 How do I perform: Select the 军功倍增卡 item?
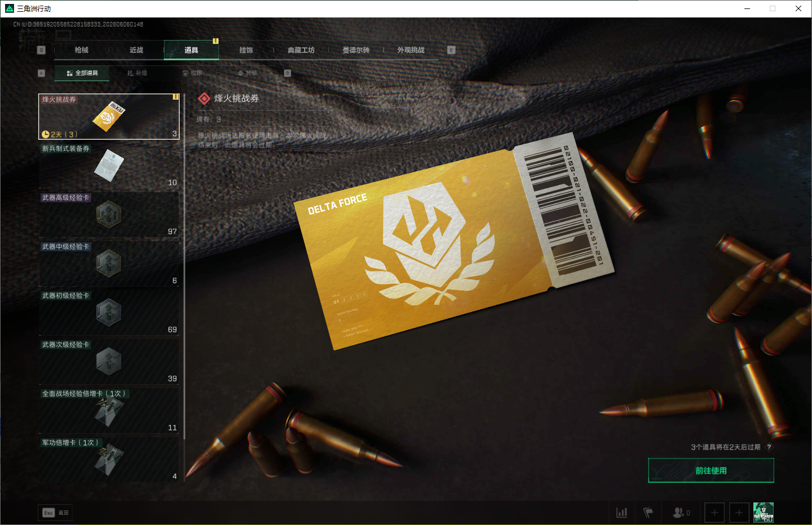[109, 460]
